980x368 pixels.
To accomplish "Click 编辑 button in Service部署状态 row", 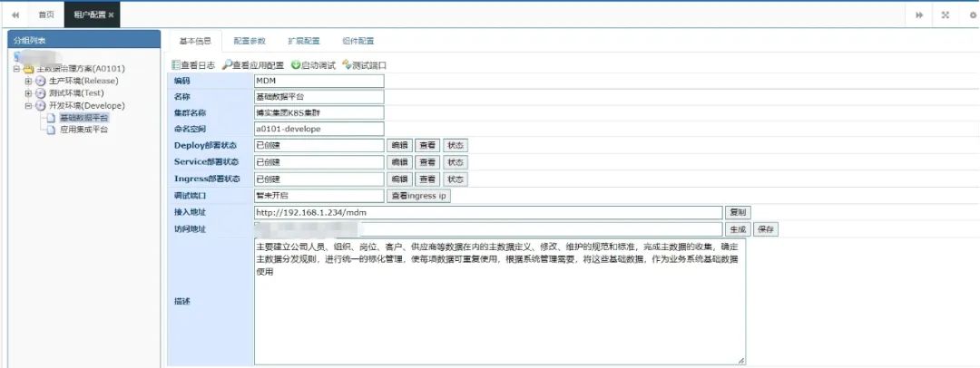I will point(399,162).
